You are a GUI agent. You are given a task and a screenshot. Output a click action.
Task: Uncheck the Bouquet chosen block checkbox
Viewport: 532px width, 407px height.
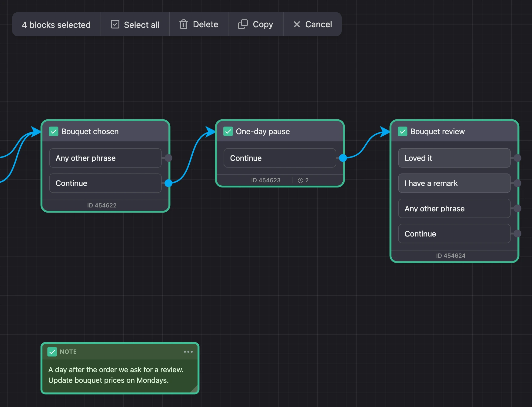pyautogui.click(x=54, y=131)
